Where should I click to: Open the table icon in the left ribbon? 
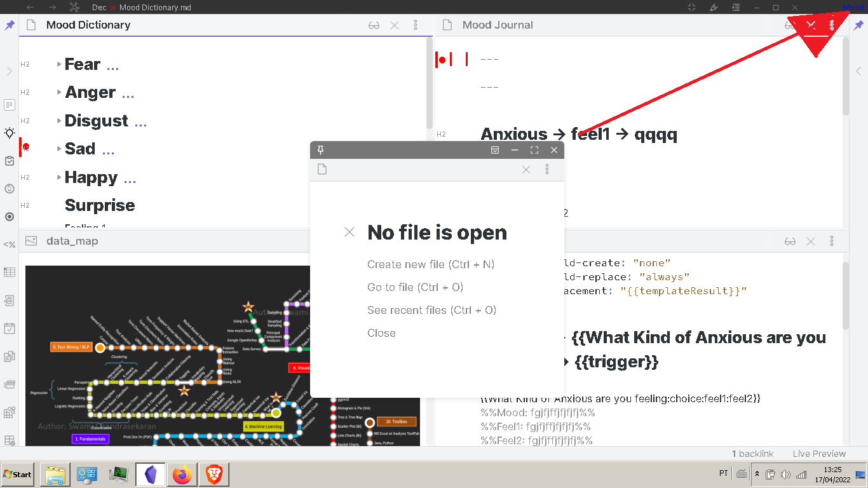[9, 272]
